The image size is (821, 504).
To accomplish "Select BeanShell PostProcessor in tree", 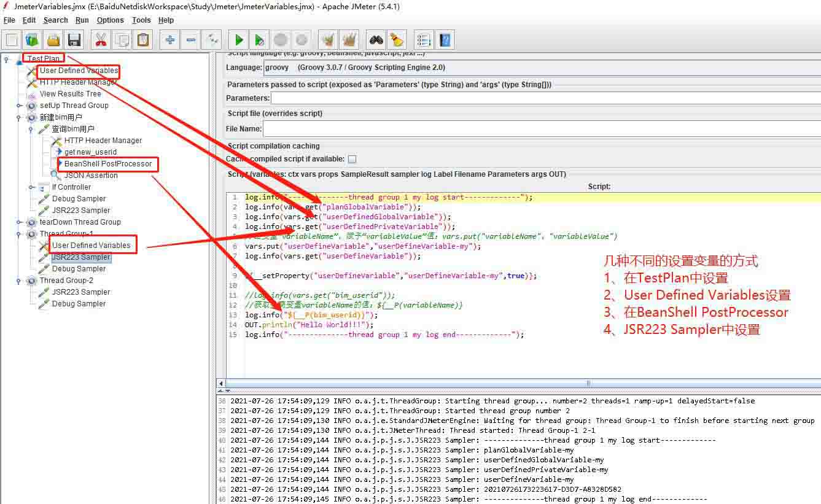I will coord(107,164).
